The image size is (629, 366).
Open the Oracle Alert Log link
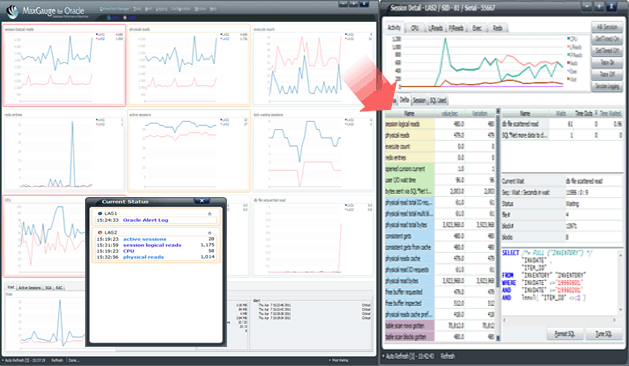click(146, 220)
